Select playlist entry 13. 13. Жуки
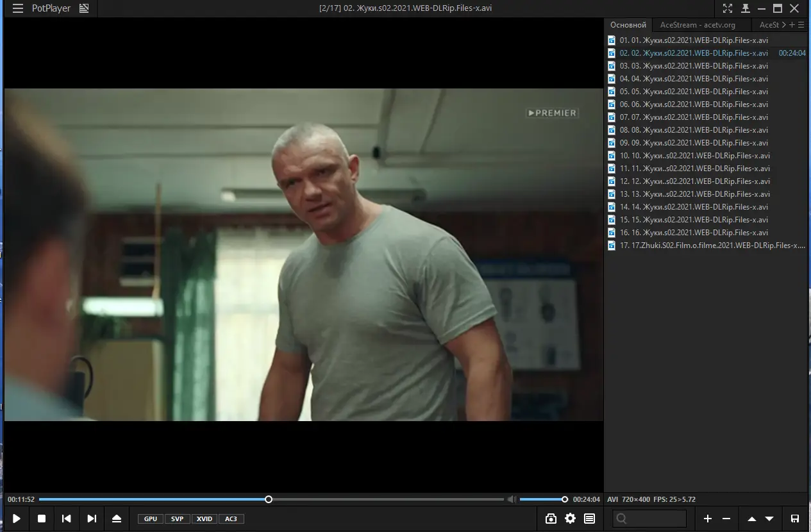The width and height of the screenshot is (811, 532). pos(706,194)
